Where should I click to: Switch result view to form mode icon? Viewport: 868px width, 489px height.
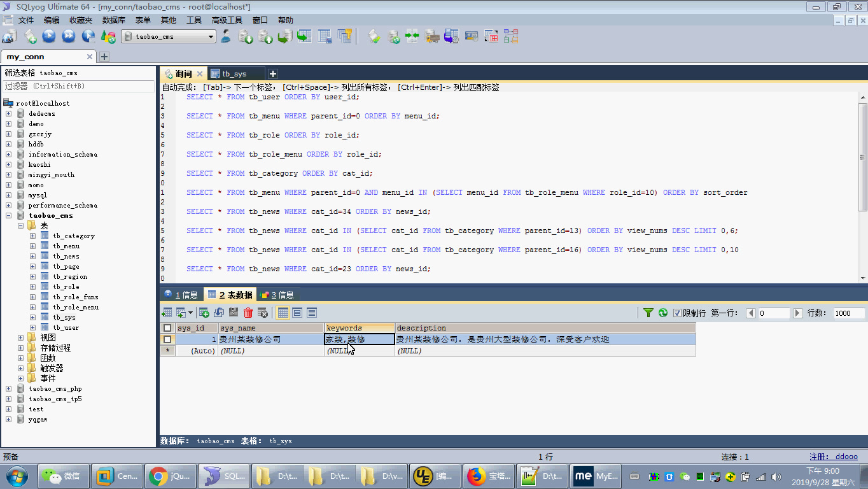(x=297, y=313)
